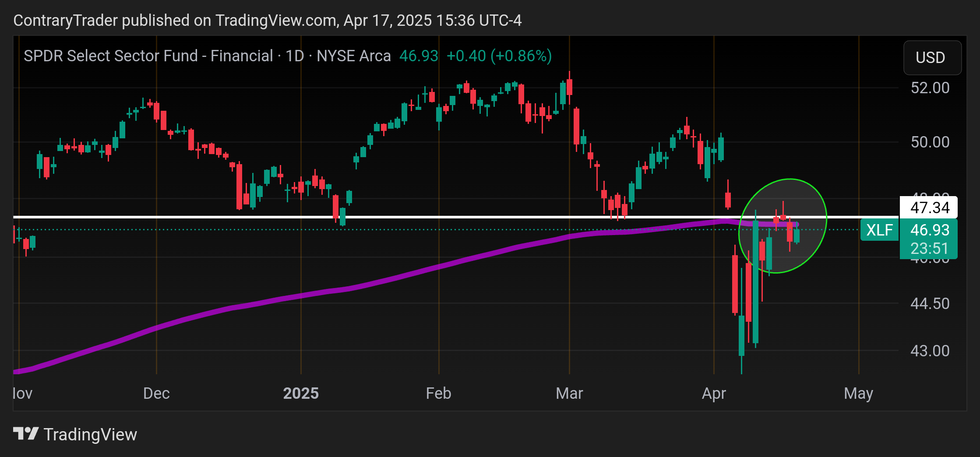Open the TradingView wordmark link

pyautogui.click(x=90, y=434)
